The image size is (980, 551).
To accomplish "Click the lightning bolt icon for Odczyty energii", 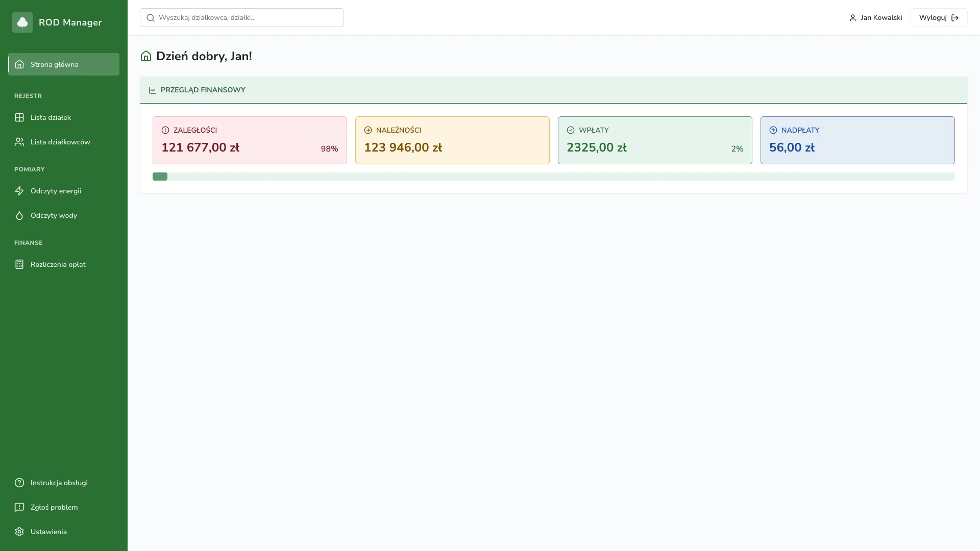I will click(x=19, y=191).
